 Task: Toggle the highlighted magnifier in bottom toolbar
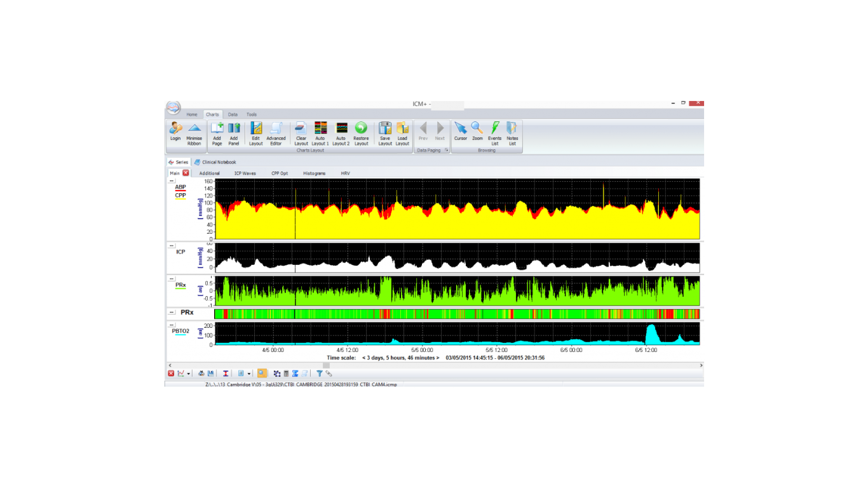(x=262, y=374)
